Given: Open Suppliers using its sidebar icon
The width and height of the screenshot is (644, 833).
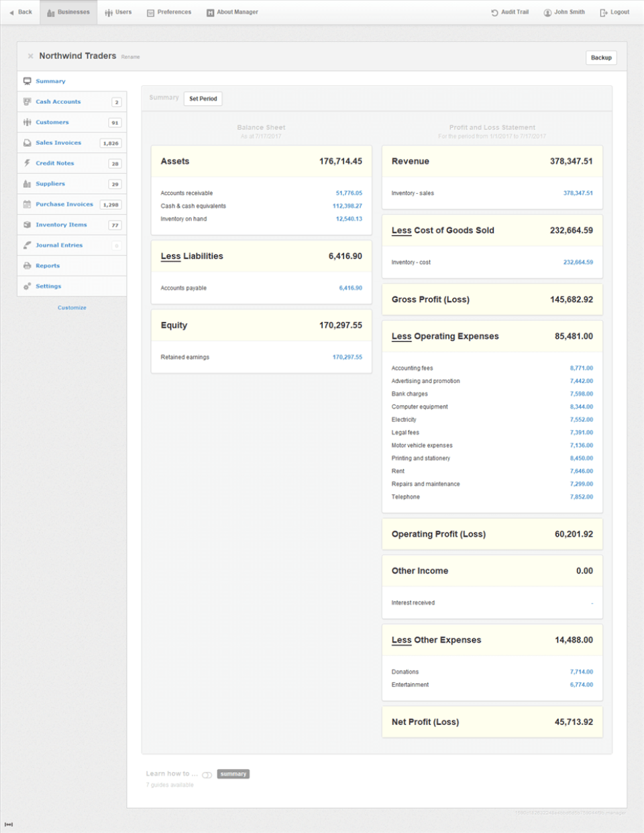Looking at the screenshot, I should (27, 183).
